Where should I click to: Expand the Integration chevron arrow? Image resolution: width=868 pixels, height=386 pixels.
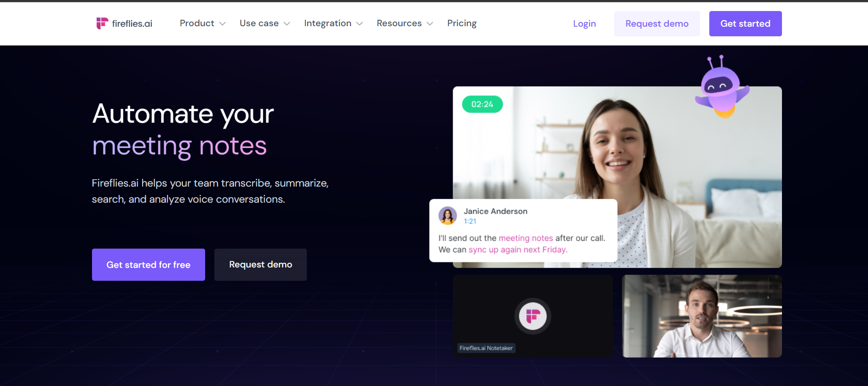[359, 24]
